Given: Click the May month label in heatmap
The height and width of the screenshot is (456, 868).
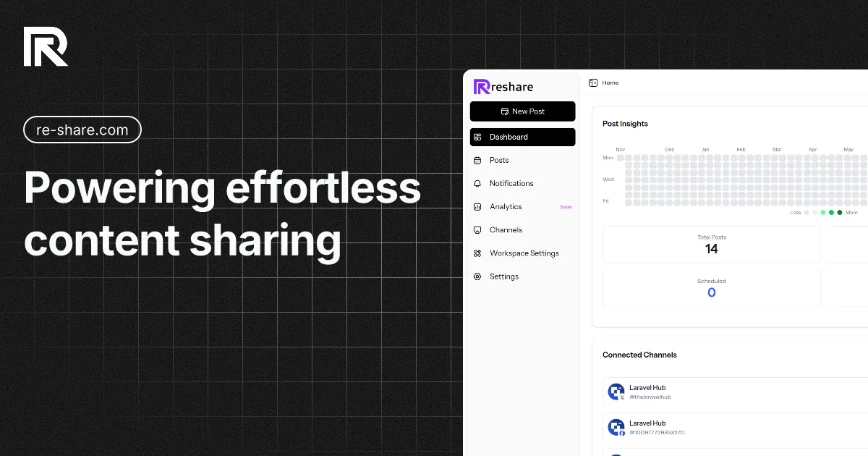Looking at the screenshot, I should point(848,150).
